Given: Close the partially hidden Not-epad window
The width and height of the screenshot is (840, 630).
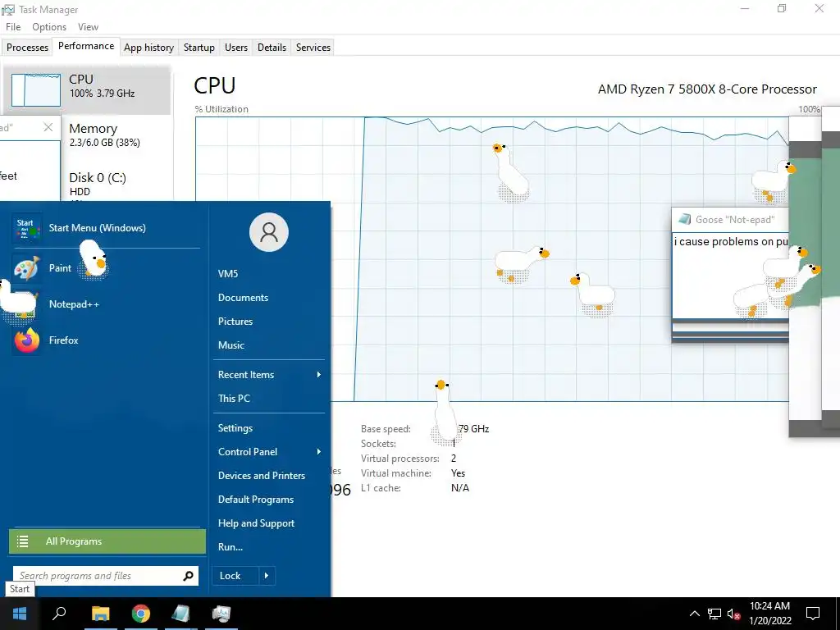Looking at the screenshot, I should (x=48, y=127).
